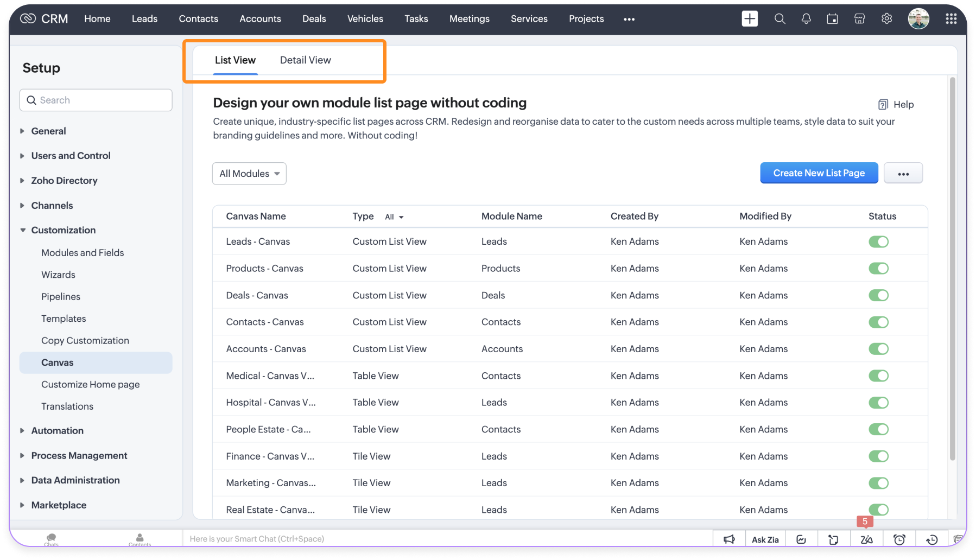Open the calendar icon in top bar
976x560 pixels.
pyautogui.click(x=832, y=19)
